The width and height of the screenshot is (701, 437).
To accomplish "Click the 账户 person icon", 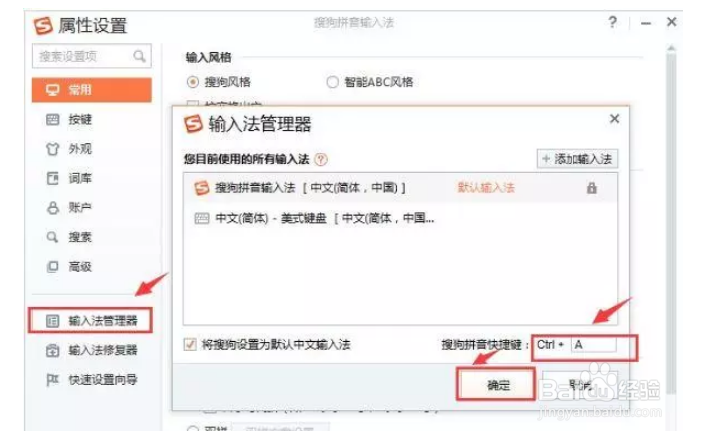I will [x=53, y=208].
